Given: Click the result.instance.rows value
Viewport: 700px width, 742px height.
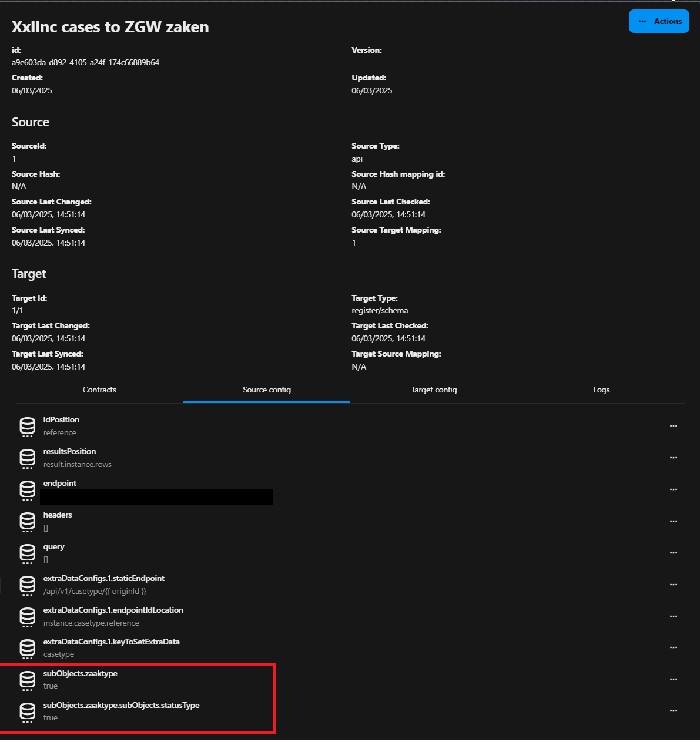Looking at the screenshot, I should (78, 464).
